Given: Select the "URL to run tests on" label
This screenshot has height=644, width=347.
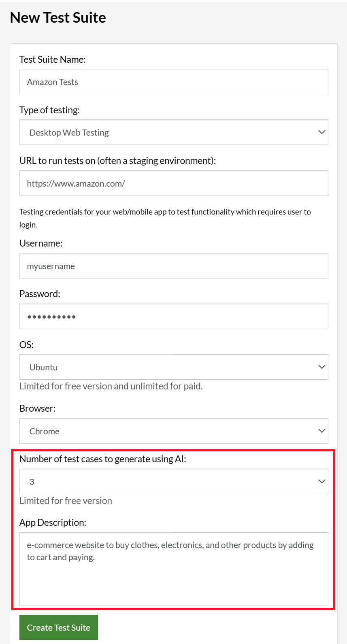Looking at the screenshot, I should (117, 161).
